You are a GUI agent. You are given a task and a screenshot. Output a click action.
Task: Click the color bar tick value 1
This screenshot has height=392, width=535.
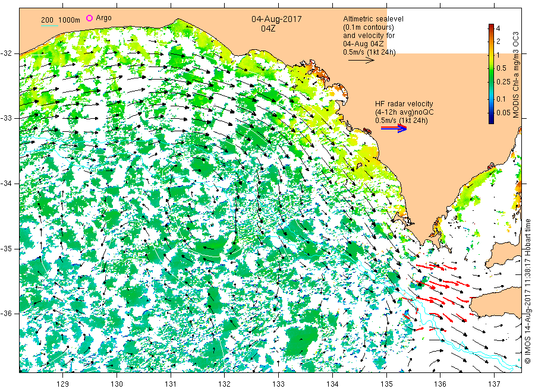498,55
